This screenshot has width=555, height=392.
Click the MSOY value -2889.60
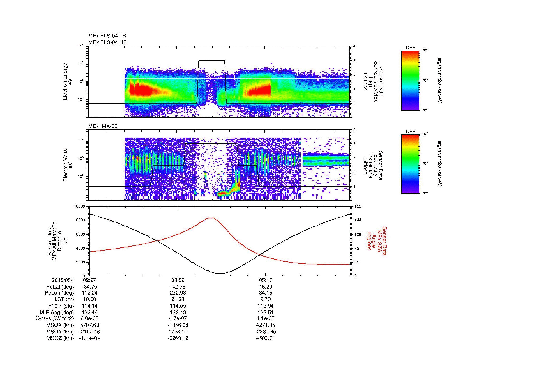pos(266,332)
